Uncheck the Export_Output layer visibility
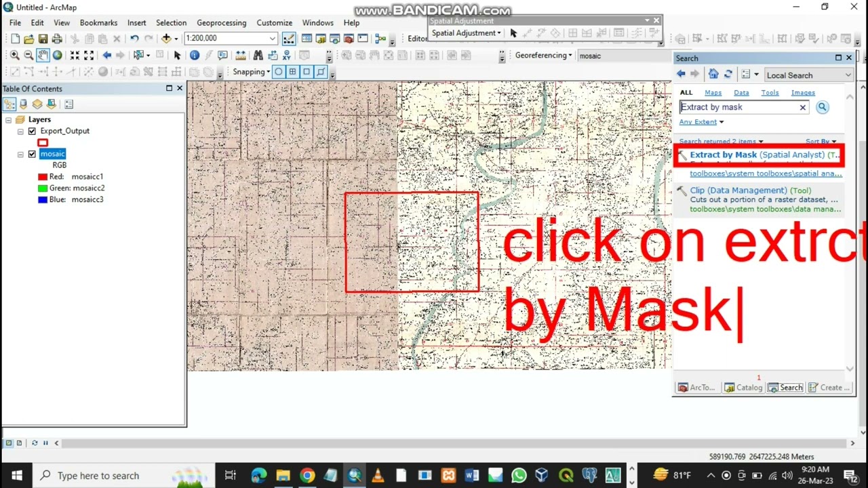Viewport: 868px width, 488px height. [x=32, y=131]
